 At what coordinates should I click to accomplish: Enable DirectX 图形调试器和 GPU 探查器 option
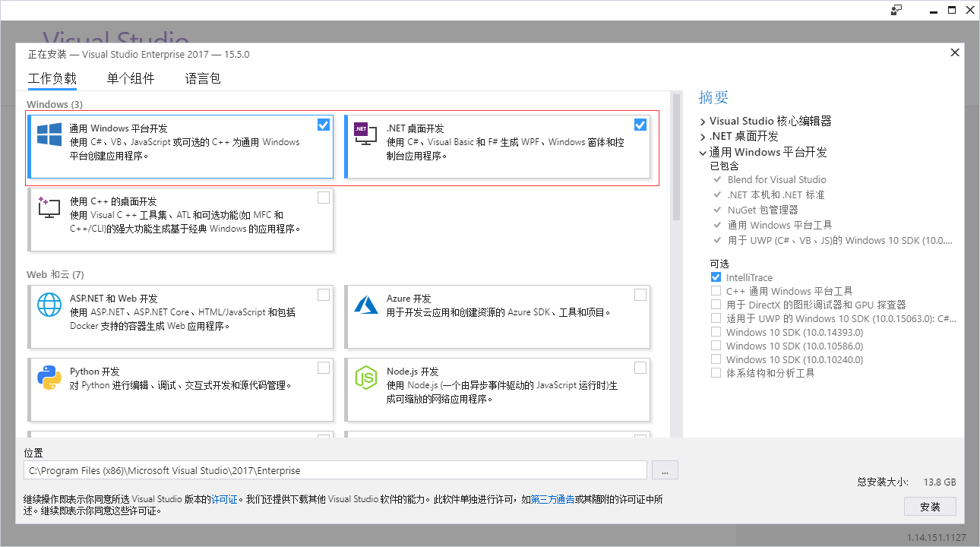coord(716,305)
